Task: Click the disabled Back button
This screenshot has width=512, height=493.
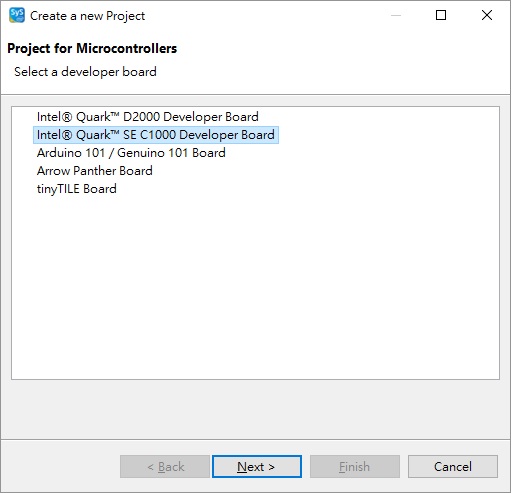Action: coord(165,467)
